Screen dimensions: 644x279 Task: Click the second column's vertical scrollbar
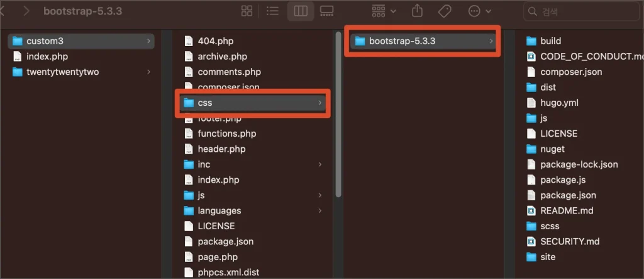click(x=338, y=113)
